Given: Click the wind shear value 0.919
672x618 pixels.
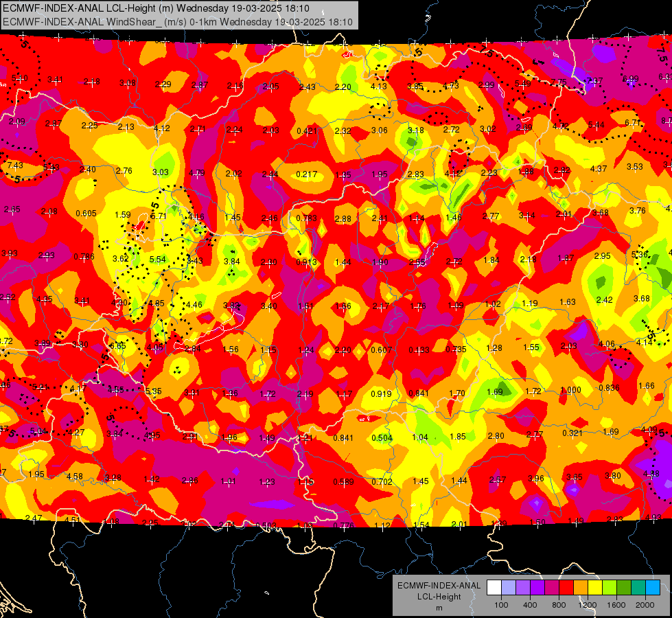Looking at the screenshot, I should tap(382, 393).
